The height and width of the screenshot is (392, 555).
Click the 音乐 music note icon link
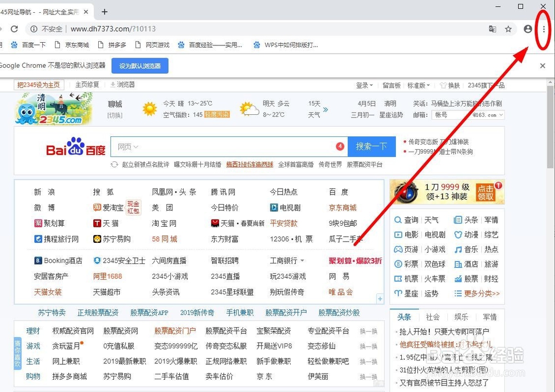click(x=466, y=249)
